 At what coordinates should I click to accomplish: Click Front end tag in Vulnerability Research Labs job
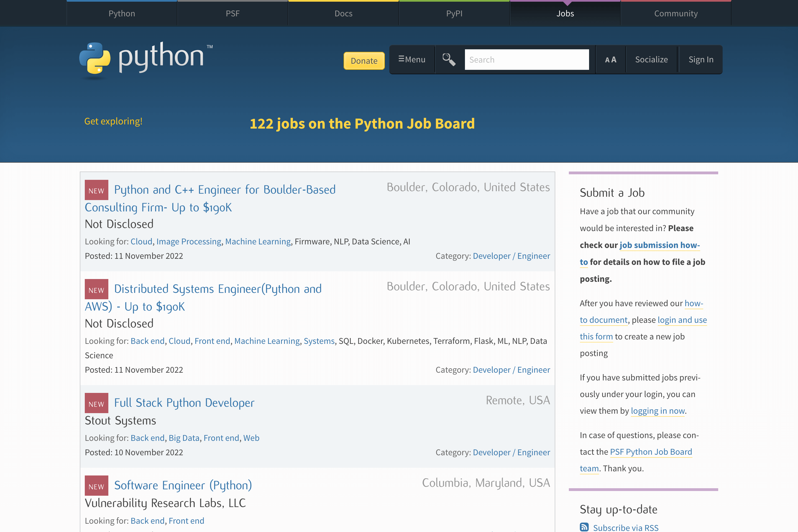coord(186,520)
